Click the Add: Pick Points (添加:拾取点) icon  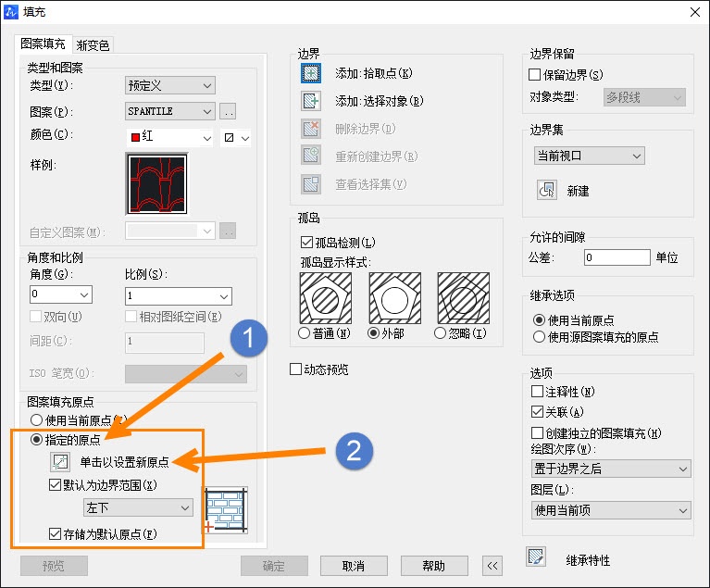coord(311,73)
